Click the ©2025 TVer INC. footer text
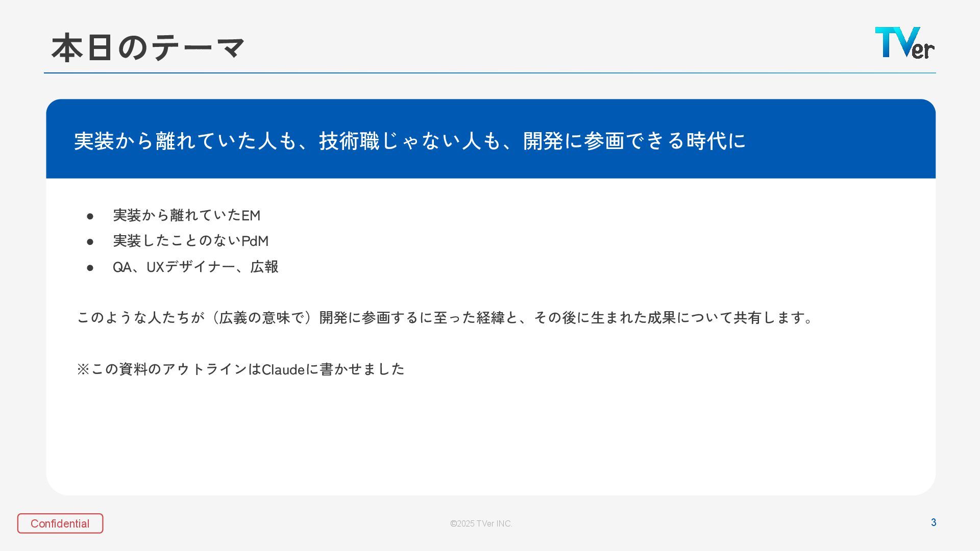The width and height of the screenshot is (980, 551). [x=481, y=523]
